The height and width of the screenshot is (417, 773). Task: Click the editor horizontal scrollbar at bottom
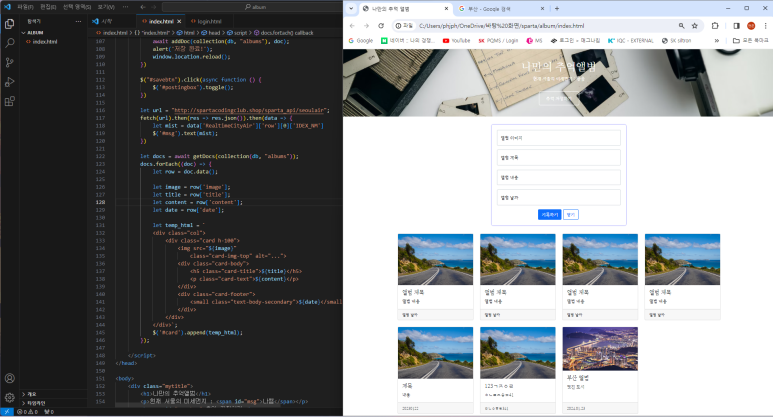tap(198, 405)
